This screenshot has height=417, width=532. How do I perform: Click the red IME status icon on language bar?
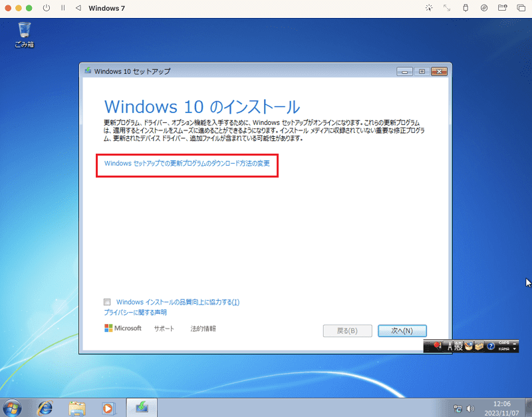tap(438, 346)
